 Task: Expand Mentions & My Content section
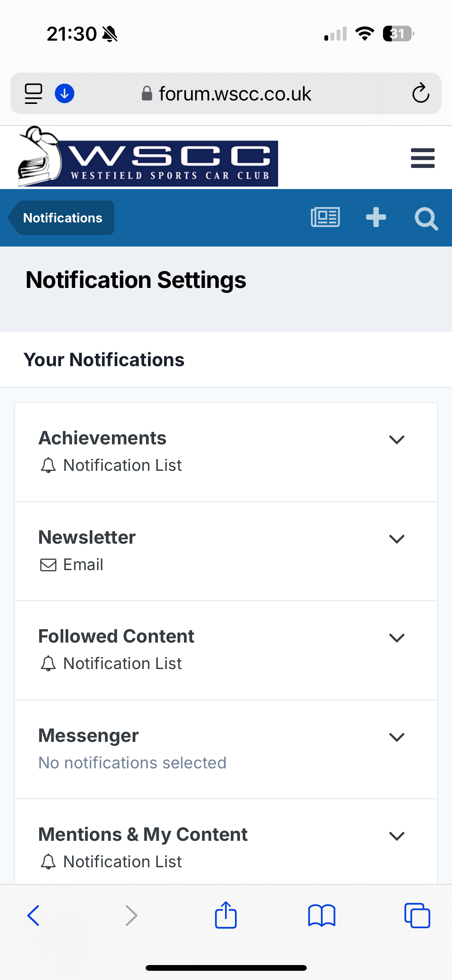[x=397, y=836]
